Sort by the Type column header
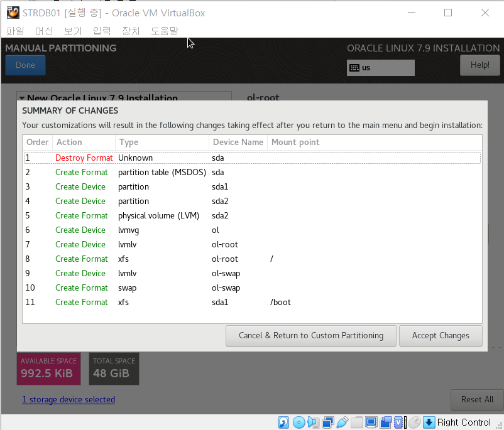The width and height of the screenshot is (504, 430). click(162, 142)
